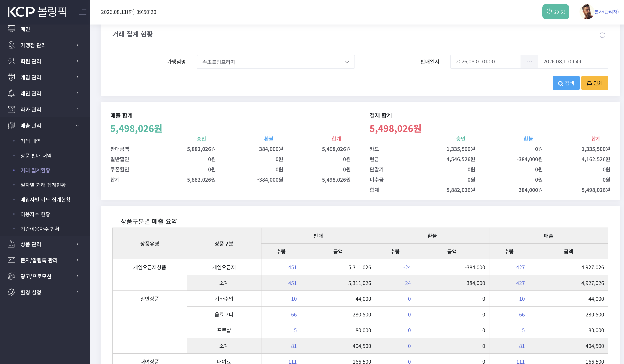This screenshot has height=364, width=624.
Task: Open 이용자수 현황 submenu item
Action: (x=35, y=214)
